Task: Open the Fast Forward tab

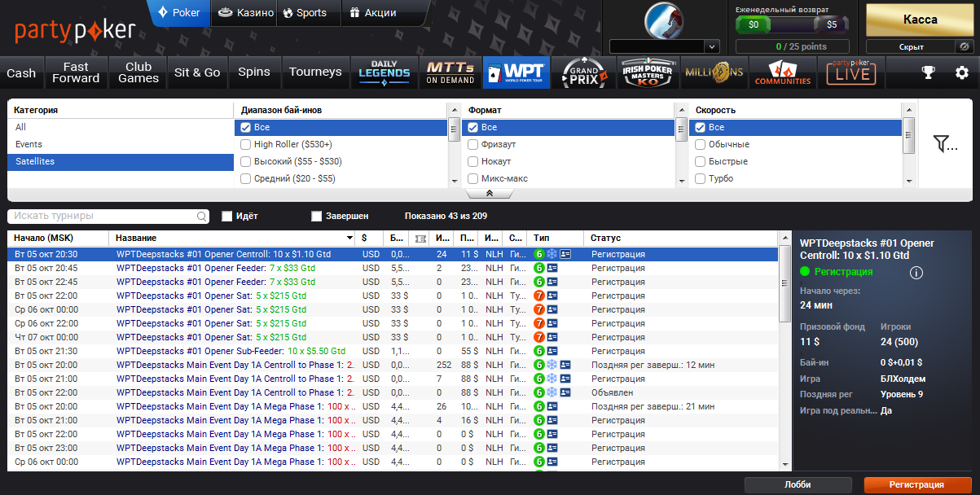Action: pos(76,72)
